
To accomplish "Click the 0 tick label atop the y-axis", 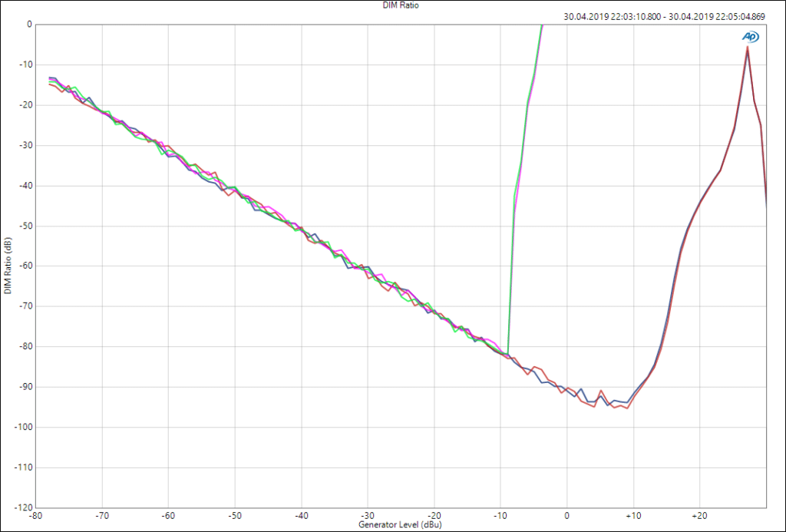I will 28,24.
